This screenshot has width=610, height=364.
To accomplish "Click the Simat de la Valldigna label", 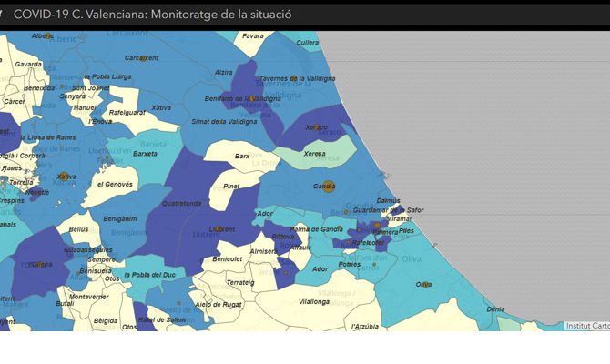I will [224, 122].
